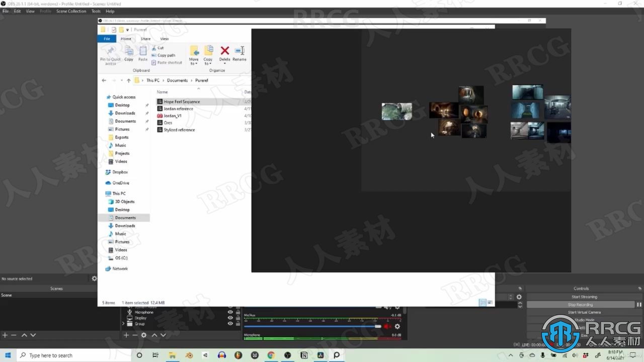Expand breadcrumb chevron after This PC

tap(163, 80)
